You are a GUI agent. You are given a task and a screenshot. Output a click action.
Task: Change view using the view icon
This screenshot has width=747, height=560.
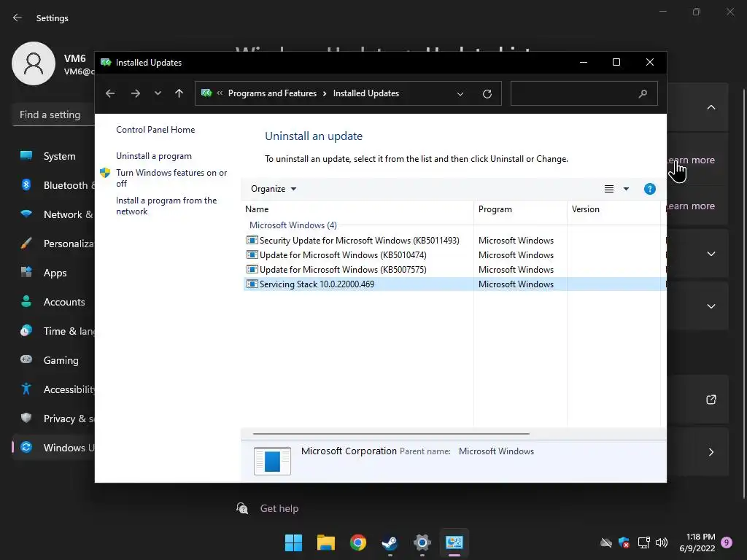click(x=609, y=189)
